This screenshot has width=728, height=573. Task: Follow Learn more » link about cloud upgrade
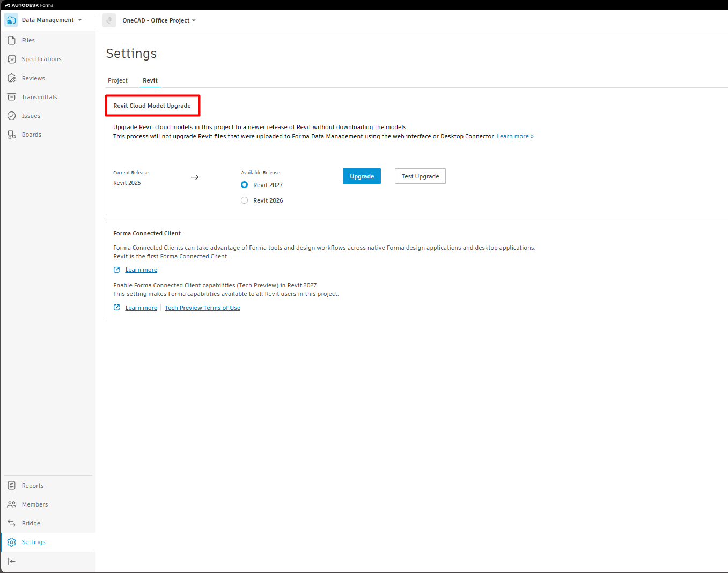(x=515, y=136)
